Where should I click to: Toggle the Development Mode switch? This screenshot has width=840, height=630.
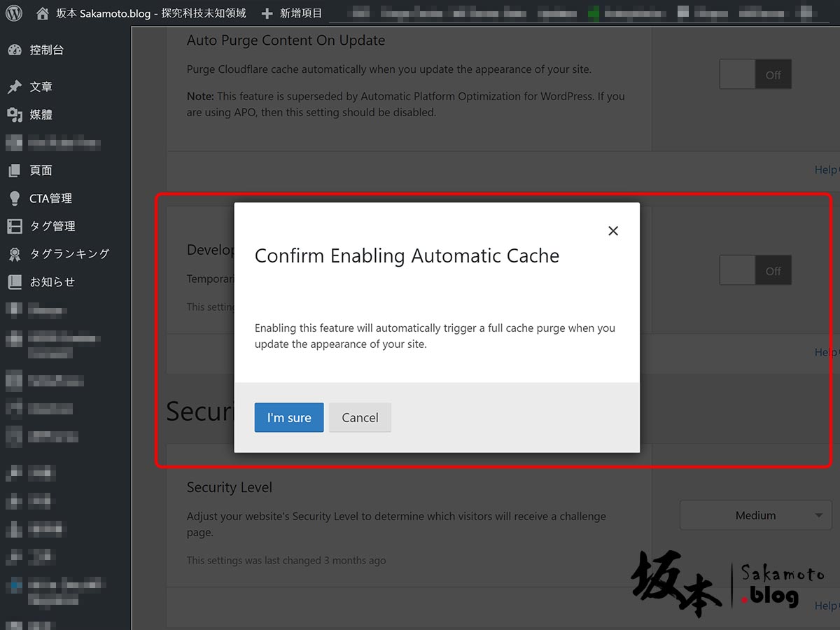(x=755, y=271)
